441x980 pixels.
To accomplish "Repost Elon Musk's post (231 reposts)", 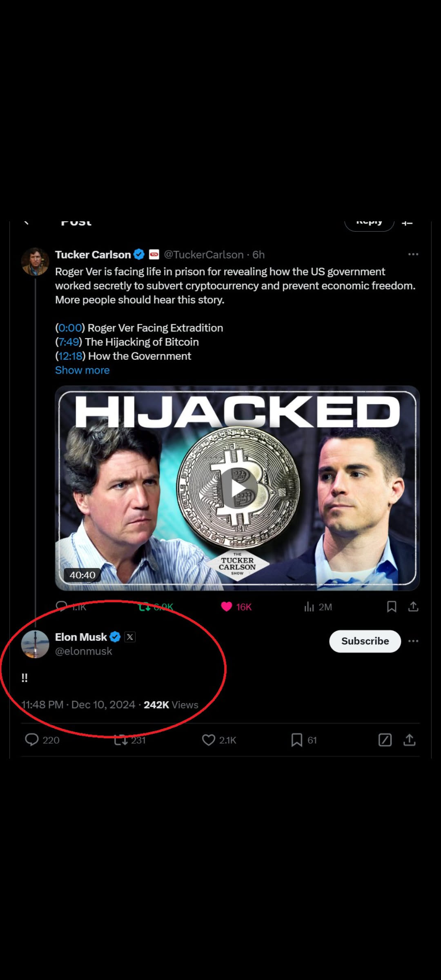I will [x=121, y=740].
